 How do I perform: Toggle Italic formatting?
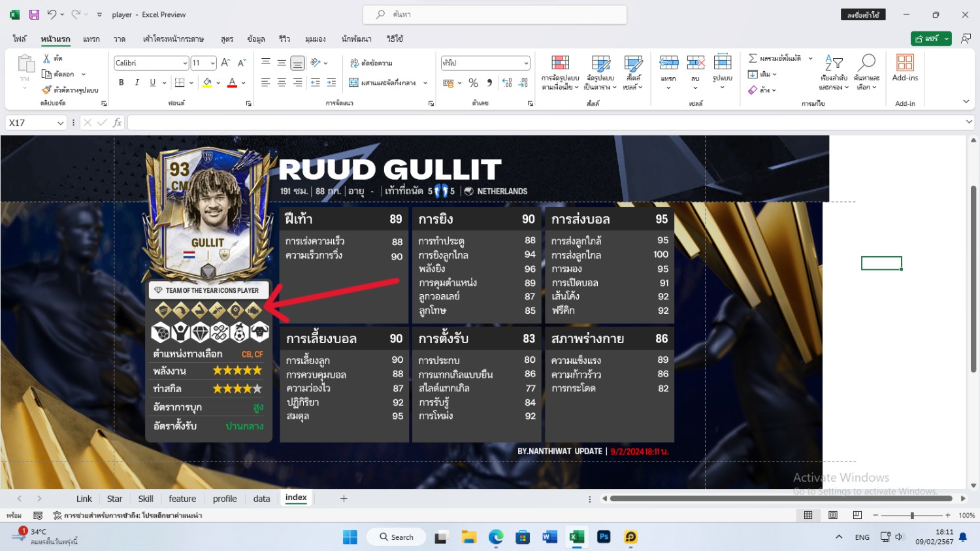137,82
